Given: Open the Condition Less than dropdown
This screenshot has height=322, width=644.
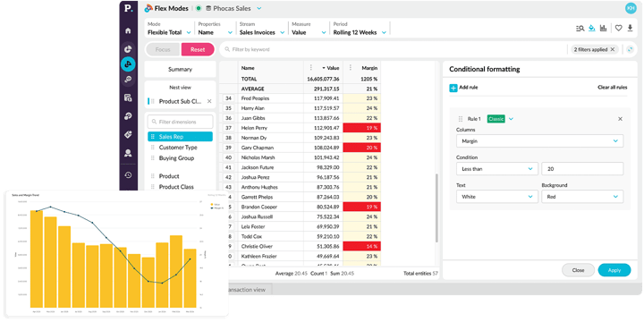Looking at the screenshot, I should [497, 169].
